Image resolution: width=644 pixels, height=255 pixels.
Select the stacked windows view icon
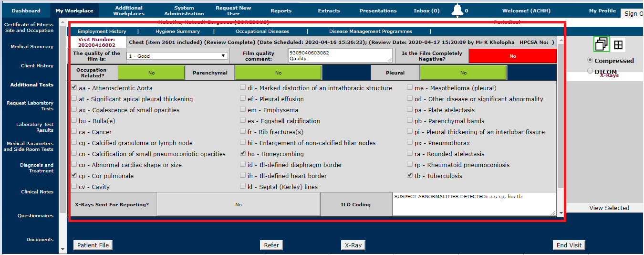(602, 44)
